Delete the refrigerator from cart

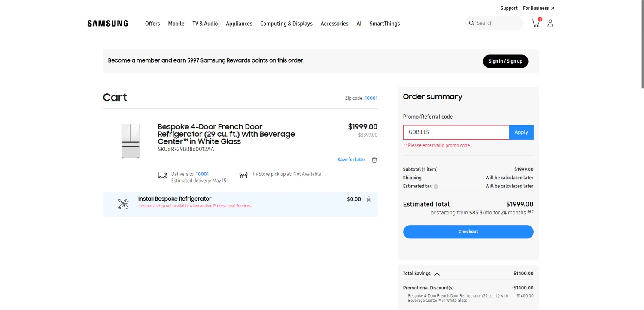[x=374, y=160]
